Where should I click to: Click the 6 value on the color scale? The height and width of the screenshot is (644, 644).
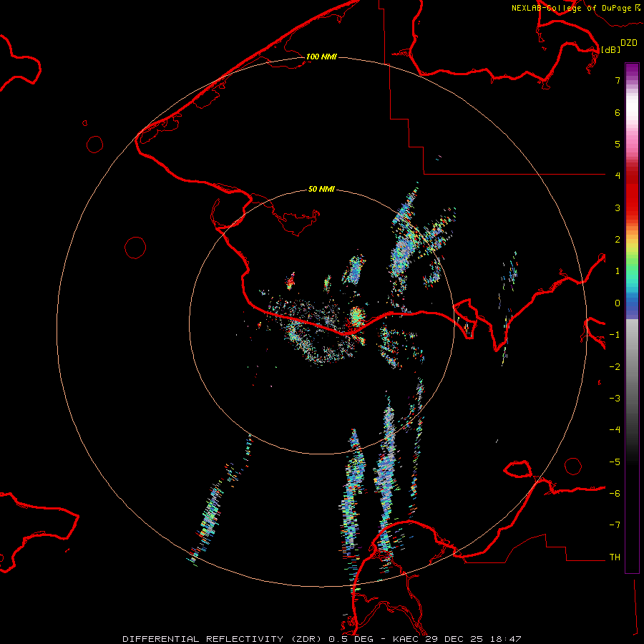(x=618, y=112)
